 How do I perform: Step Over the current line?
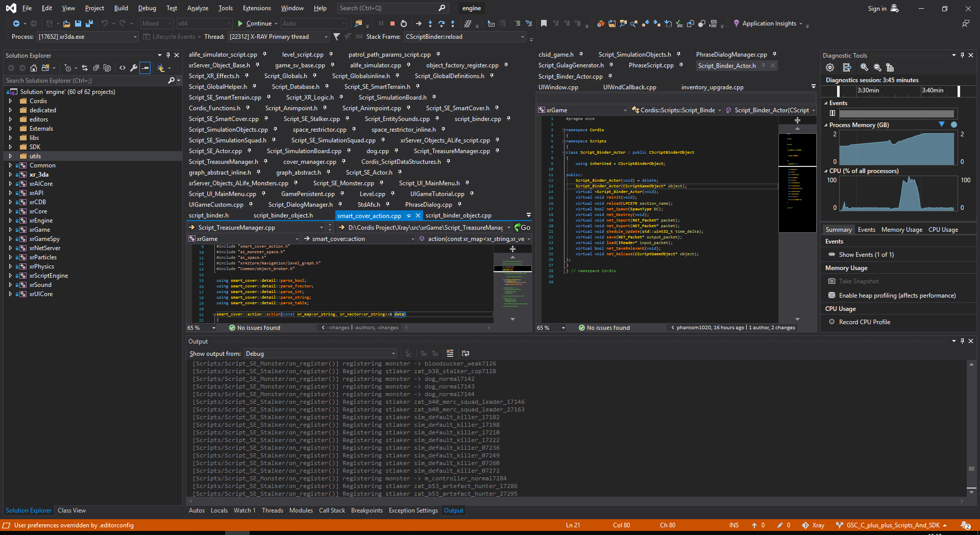(442, 23)
